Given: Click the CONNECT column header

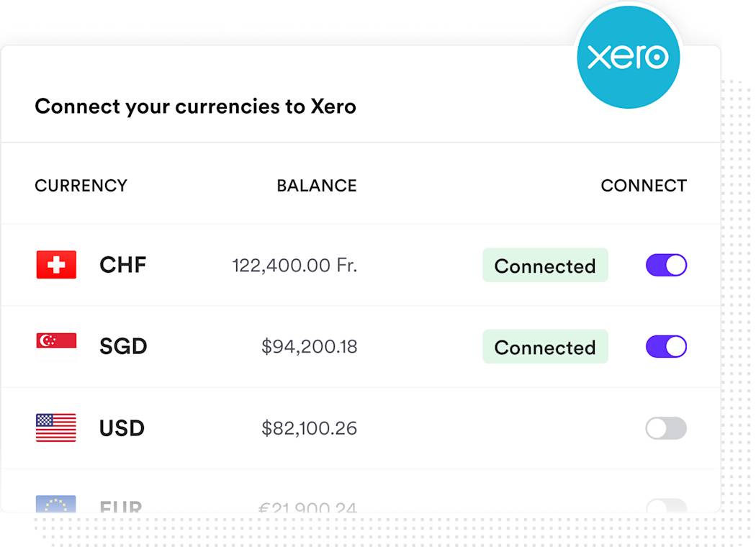Looking at the screenshot, I should click(644, 185).
